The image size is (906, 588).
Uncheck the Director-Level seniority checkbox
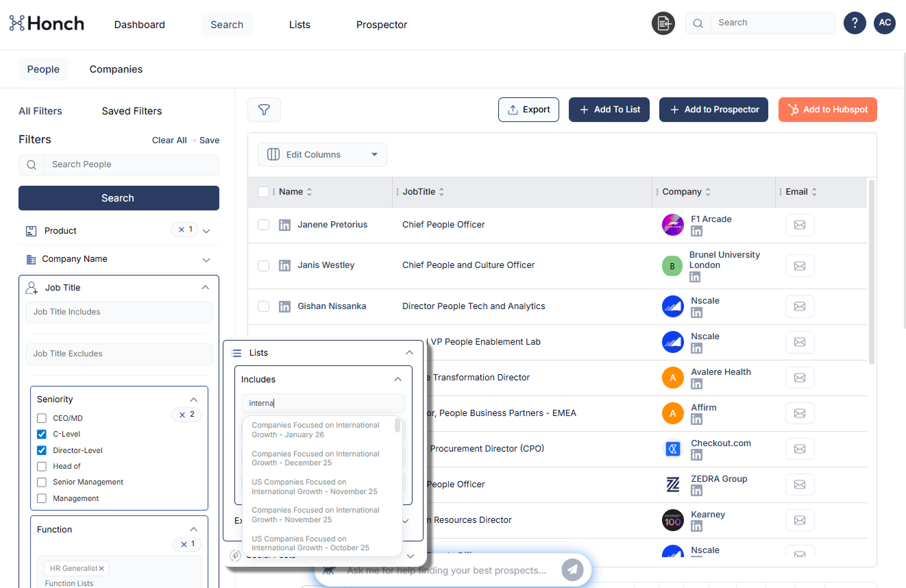click(42, 450)
